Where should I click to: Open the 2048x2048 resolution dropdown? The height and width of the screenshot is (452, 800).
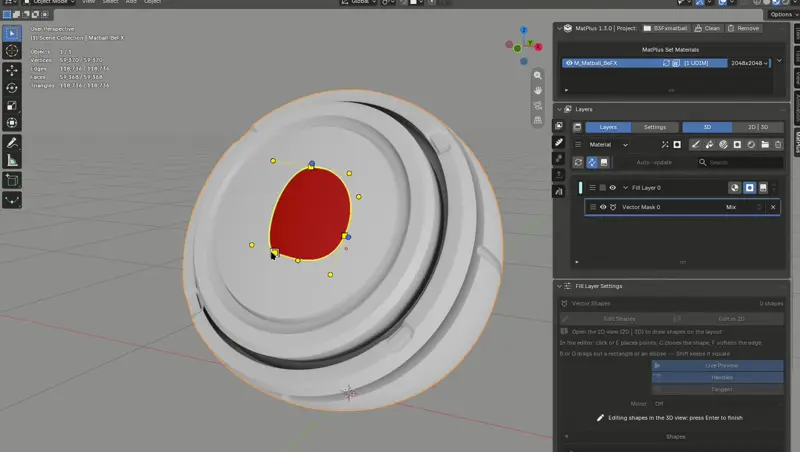pyautogui.click(x=749, y=63)
